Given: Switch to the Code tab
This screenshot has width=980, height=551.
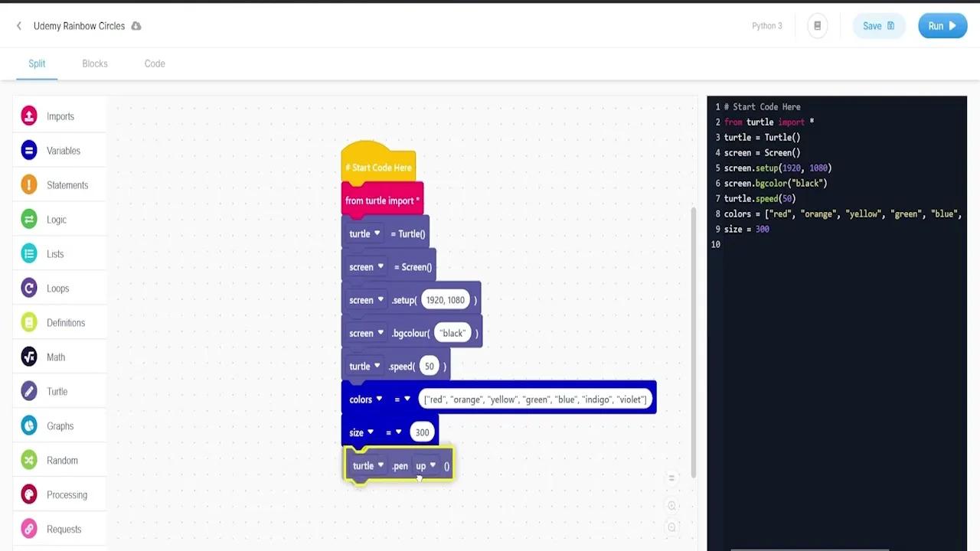Looking at the screenshot, I should pyautogui.click(x=154, y=64).
